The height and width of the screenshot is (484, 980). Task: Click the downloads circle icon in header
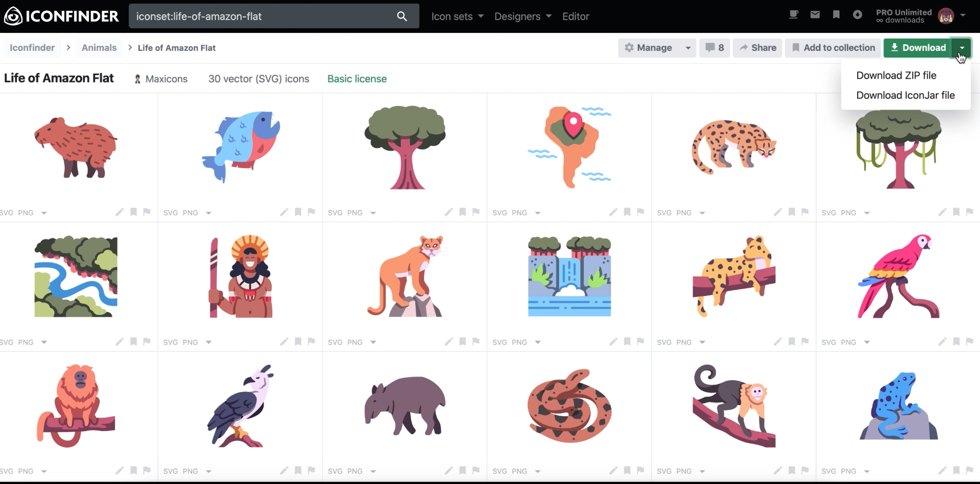click(x=857, y=15)
